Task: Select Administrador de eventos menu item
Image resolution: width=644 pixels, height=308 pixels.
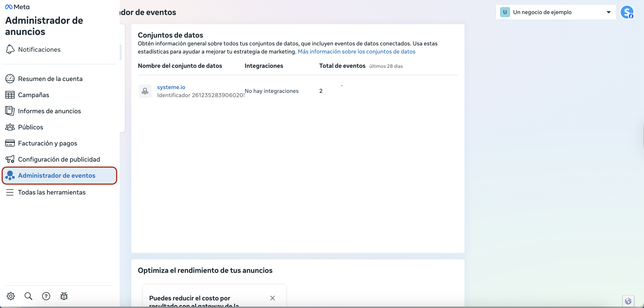Action: [x=56, y=176]
